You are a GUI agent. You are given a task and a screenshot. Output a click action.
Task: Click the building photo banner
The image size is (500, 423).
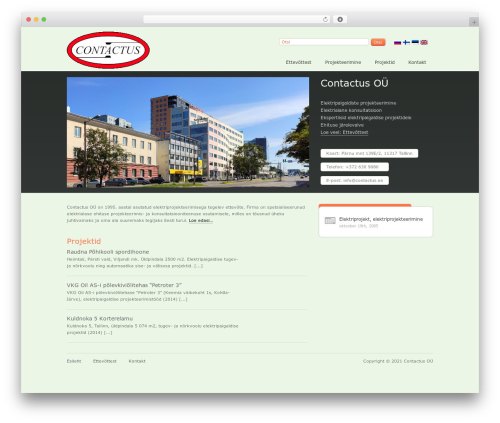point(188,132)
